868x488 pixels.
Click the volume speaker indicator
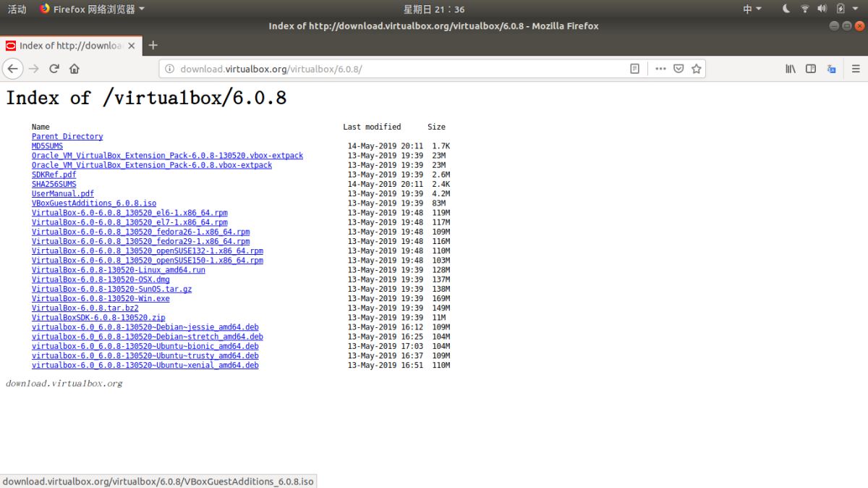(822, 9)
